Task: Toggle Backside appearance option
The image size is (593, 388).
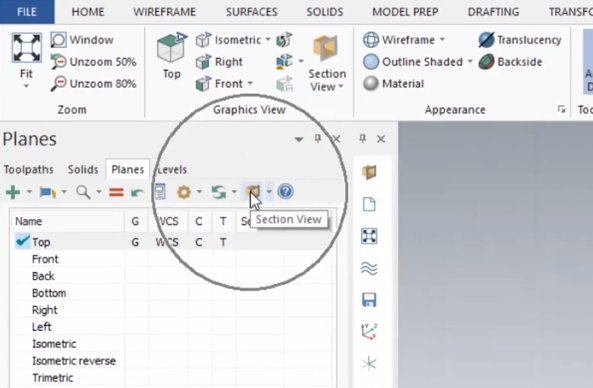Action: [510, 62]
